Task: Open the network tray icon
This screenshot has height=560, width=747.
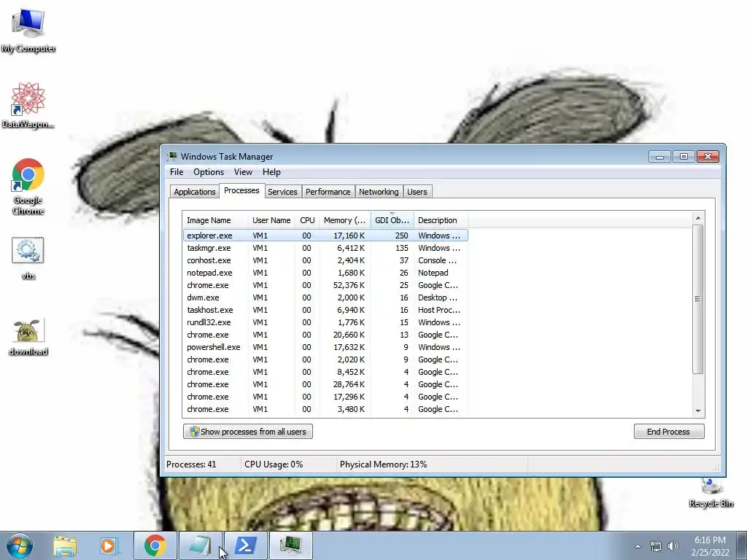Action: 656,546
